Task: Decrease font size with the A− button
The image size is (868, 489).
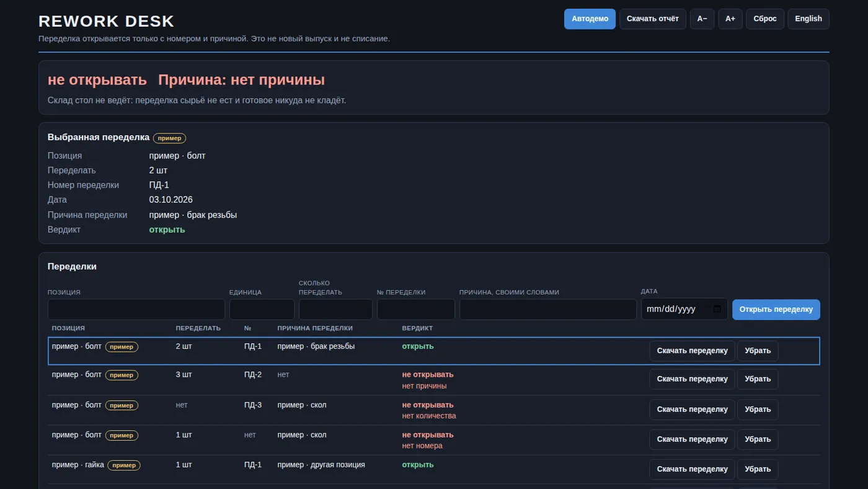Action: (702, 19)
